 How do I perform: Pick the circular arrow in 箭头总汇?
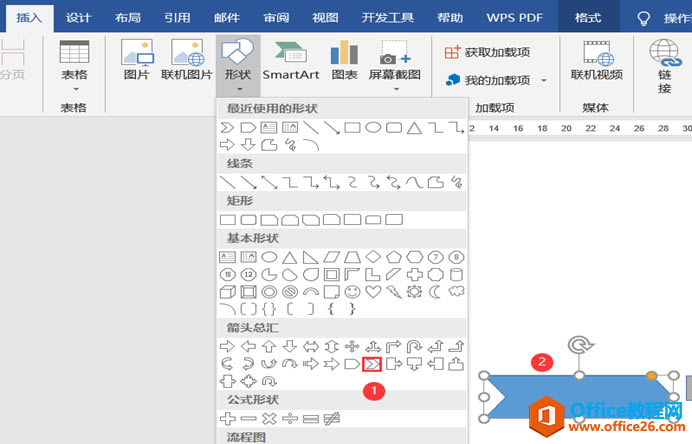coord(269,381)
